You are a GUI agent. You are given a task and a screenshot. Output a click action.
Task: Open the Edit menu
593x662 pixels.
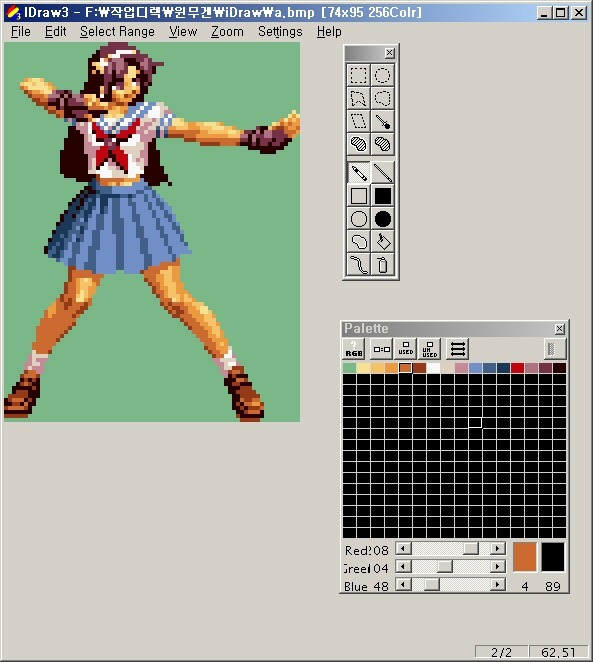pyautogui.click(x=55, y=32)
